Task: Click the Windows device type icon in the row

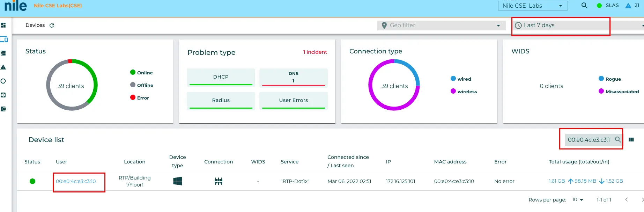Action: click(178, 181)
